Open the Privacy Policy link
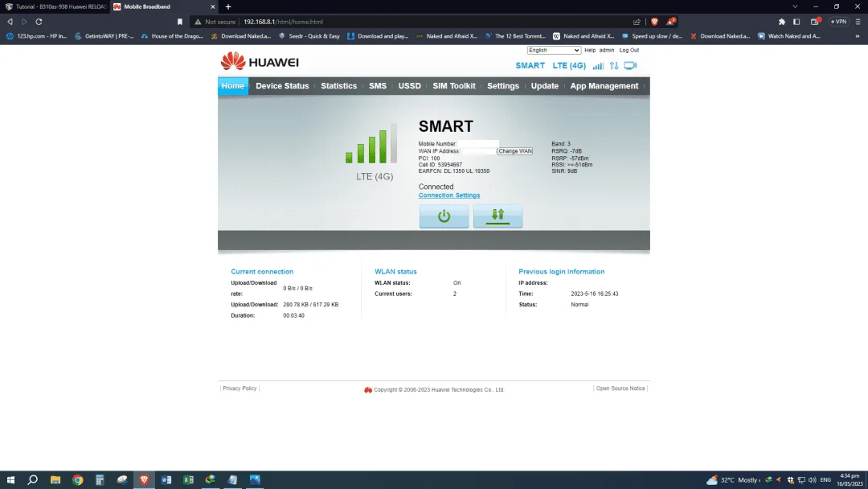This screenshot has width=868, height=489. [240, 388]
